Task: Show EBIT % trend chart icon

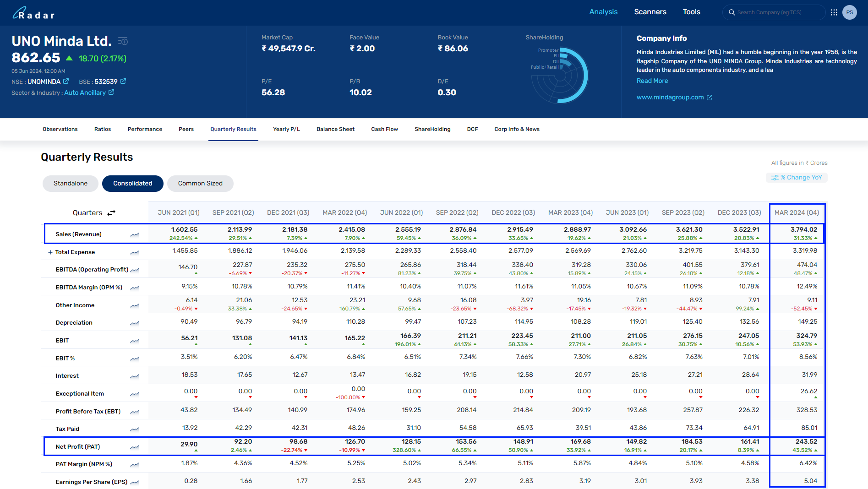Action: pyautogui.click(x=135, y=359)
